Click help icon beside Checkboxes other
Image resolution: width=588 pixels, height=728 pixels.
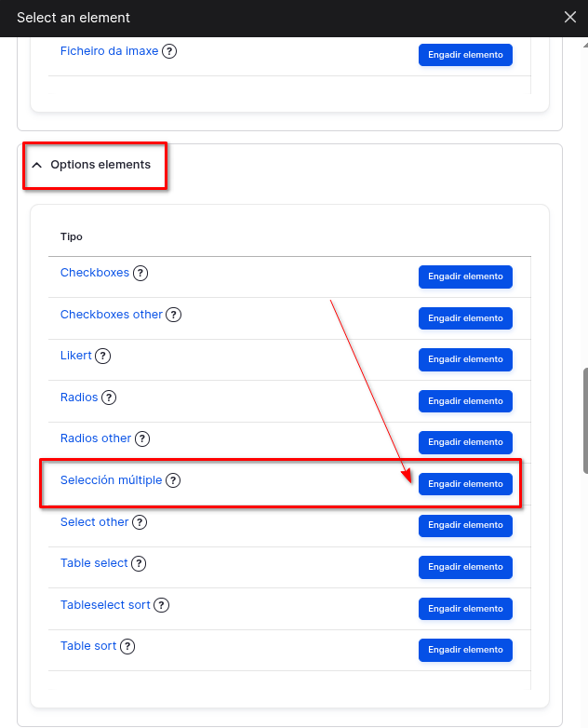coord(173,315)
